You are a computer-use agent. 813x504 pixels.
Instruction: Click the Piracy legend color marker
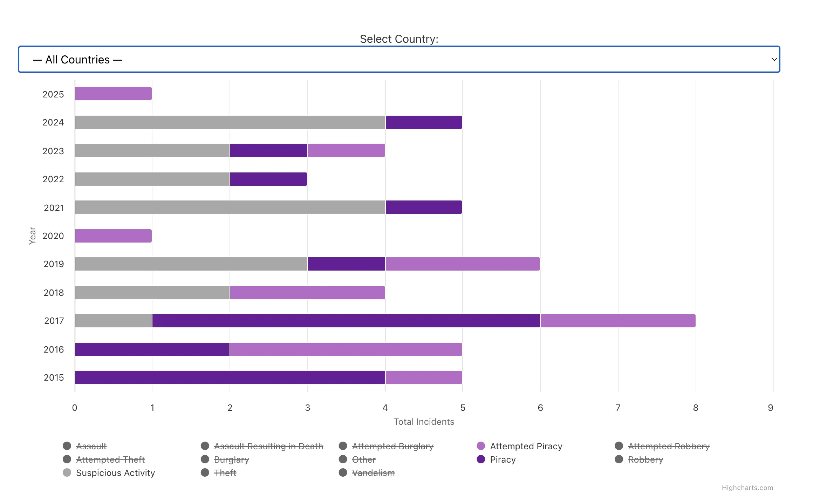point(481,459)
